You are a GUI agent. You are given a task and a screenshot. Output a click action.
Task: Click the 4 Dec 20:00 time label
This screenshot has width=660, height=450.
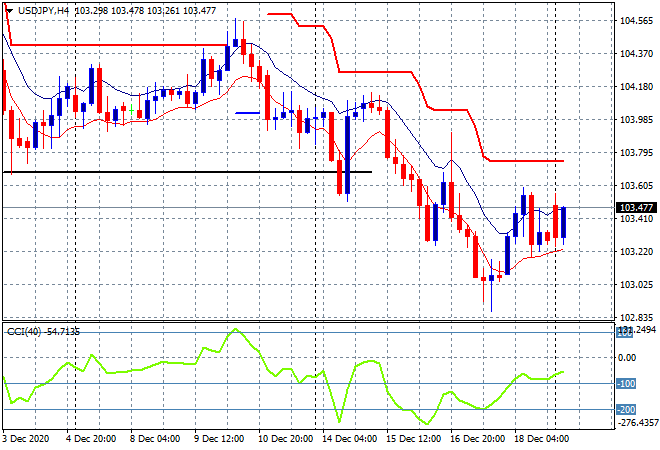click(91, 439)
